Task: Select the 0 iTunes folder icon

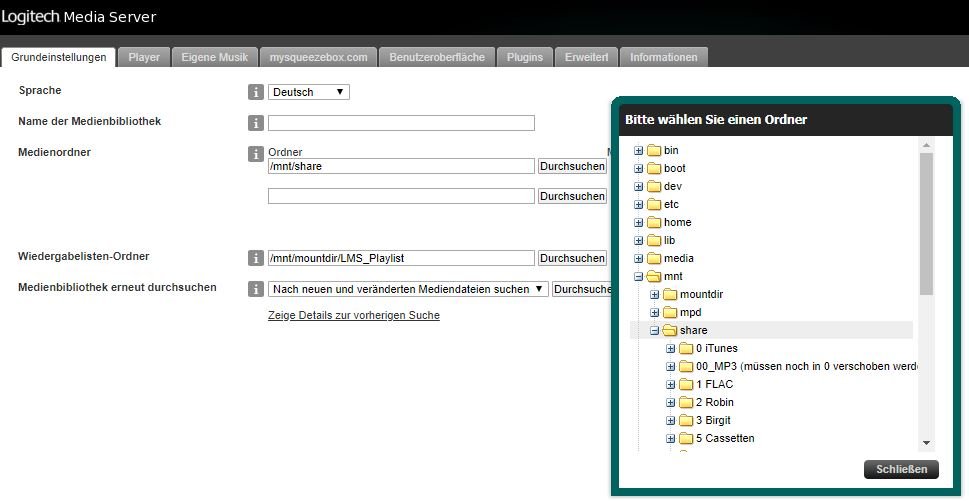Action: (686, 348)
